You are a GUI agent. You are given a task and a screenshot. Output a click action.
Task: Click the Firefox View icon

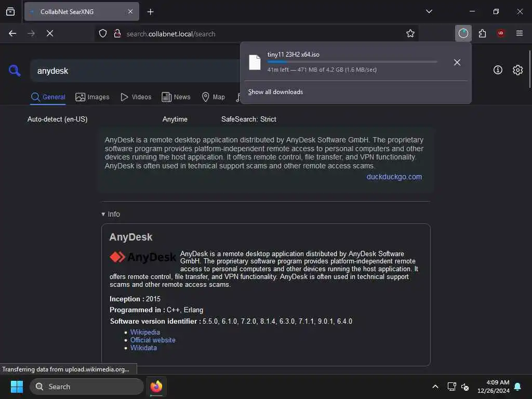10,11
